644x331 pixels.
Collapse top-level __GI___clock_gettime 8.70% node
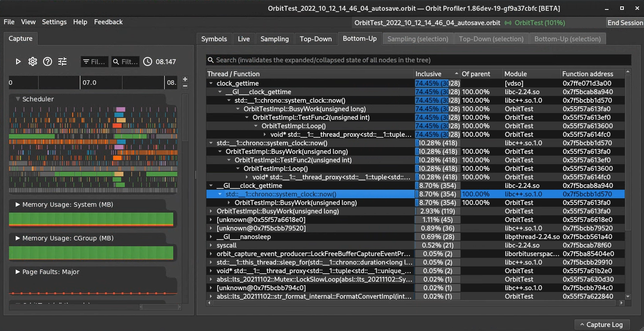click(211, 186)
